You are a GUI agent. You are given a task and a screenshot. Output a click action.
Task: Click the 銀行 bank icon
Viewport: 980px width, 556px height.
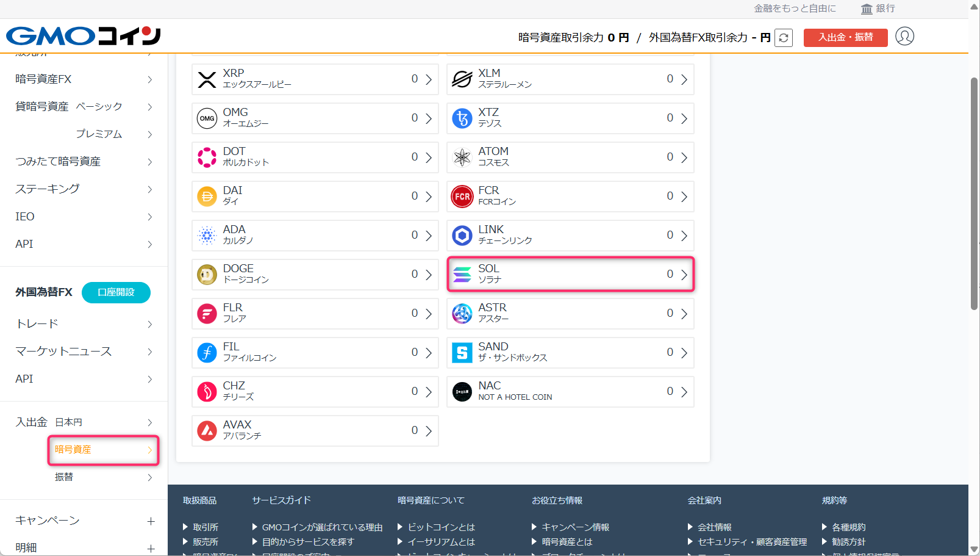pos(865,9)
